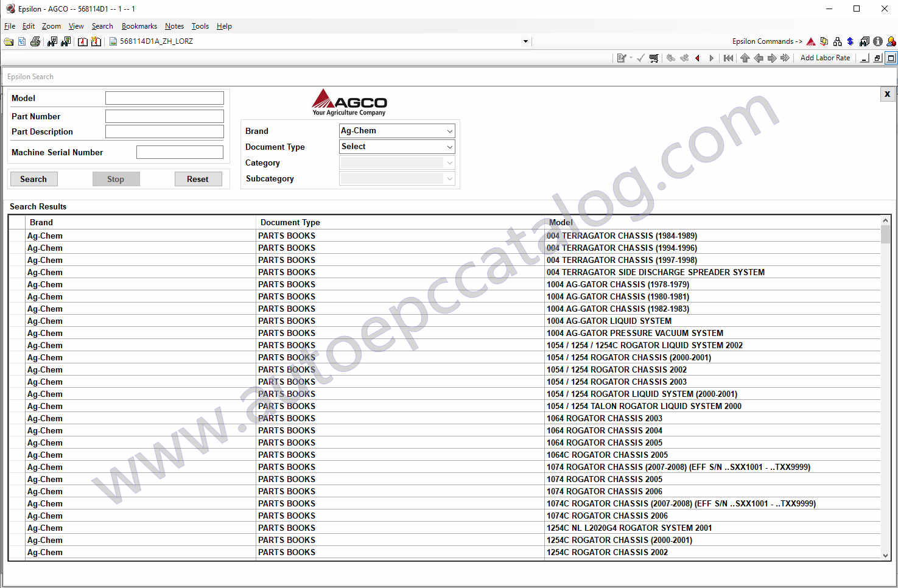Click the red left arrow navigation icon
This screenshot has width=898, height=588.
click(x=698, y=58)
